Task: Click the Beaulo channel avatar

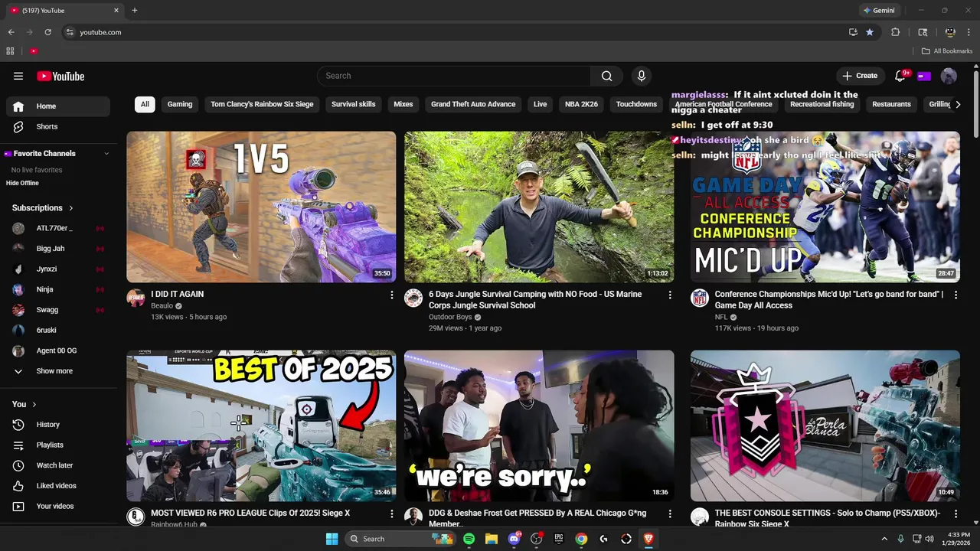Action: point(136,298)
